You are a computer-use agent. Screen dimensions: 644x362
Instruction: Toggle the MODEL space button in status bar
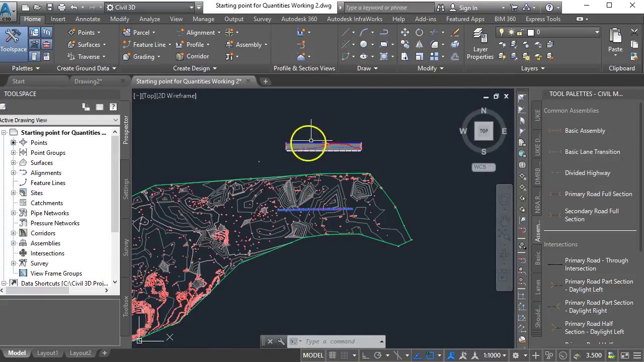pos(313,355)
